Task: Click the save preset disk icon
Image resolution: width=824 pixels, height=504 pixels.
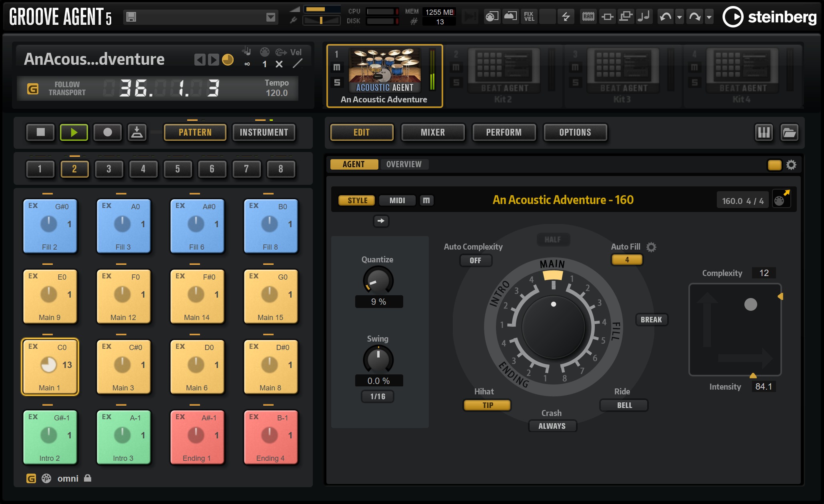Action: 131,17
